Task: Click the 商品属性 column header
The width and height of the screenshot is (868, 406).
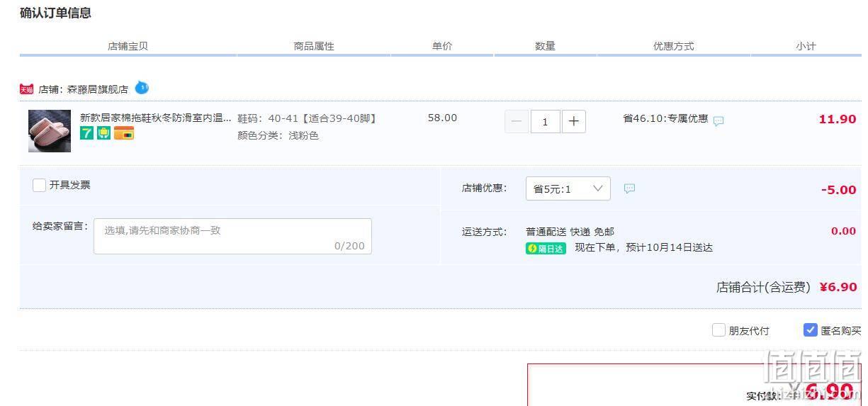Action: click(314, 46)
